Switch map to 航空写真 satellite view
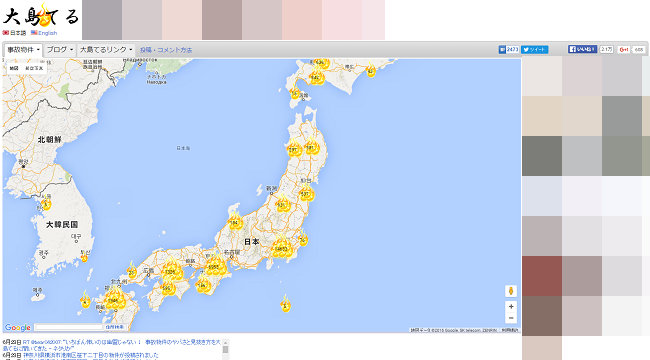The height and width of the screenshot is (360, 650). [34, 68]
